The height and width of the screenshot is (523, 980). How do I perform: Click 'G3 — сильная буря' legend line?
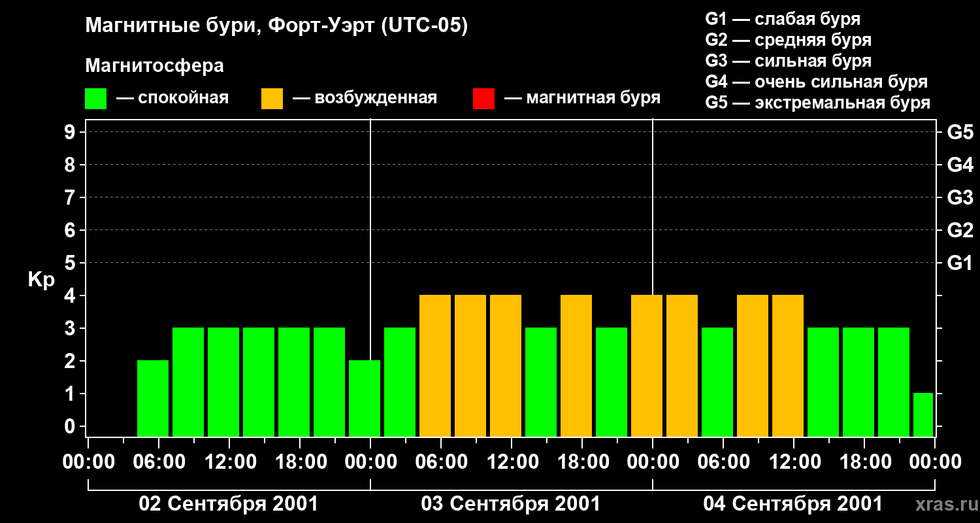click(788, 61)
